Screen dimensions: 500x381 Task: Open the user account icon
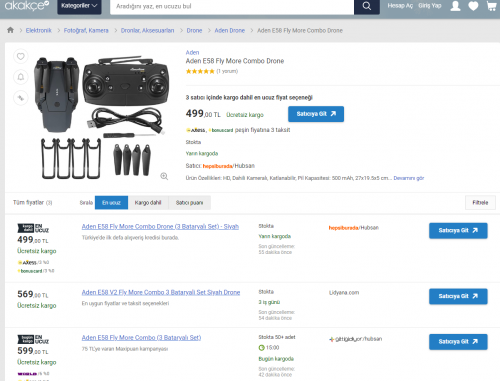tap(455, 6)
